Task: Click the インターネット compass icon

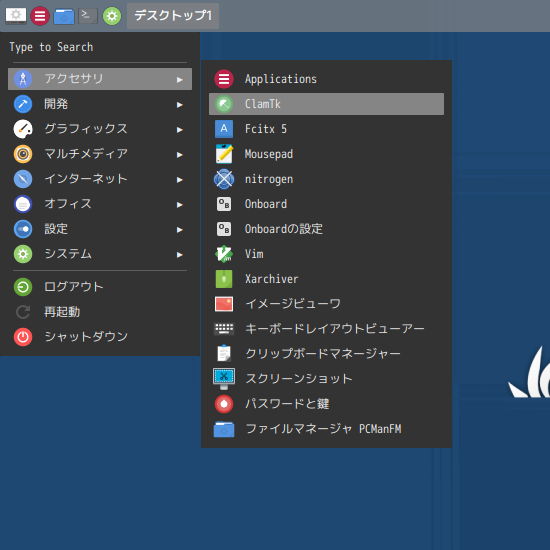Action: pyautogui.click(x=23, y=179)
